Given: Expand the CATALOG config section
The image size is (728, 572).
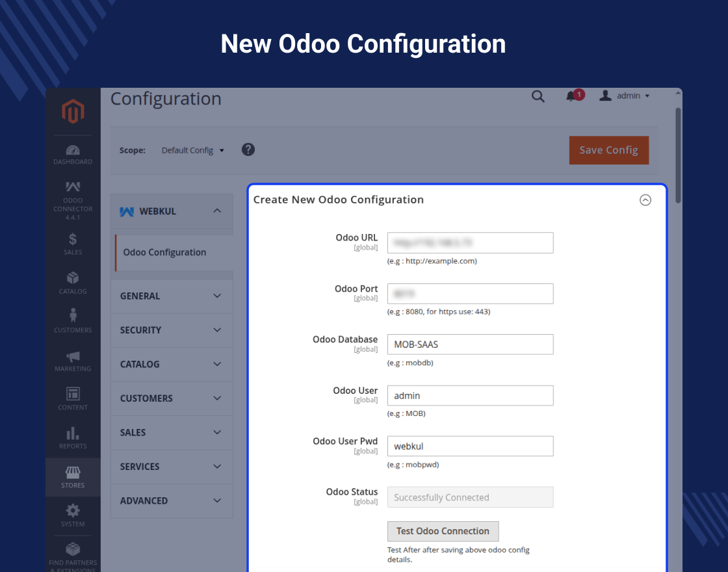Looking at the screenshot, I should pyautogui.click(x=172, y=365).
